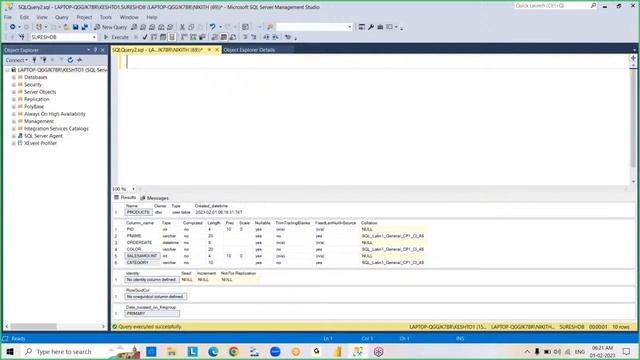
Task: Open the Query menu
Action: (62, 17)
